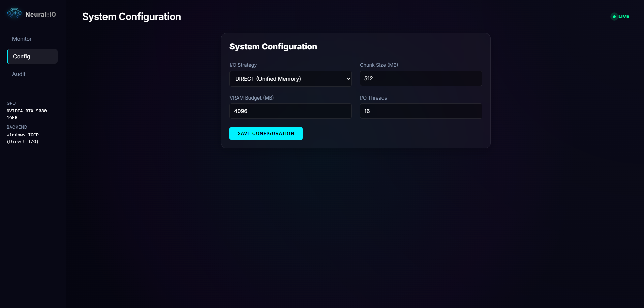Expand the I/O Strategy dropdown
The height and width of the screenshot is (308, 644).
(290, 79)
